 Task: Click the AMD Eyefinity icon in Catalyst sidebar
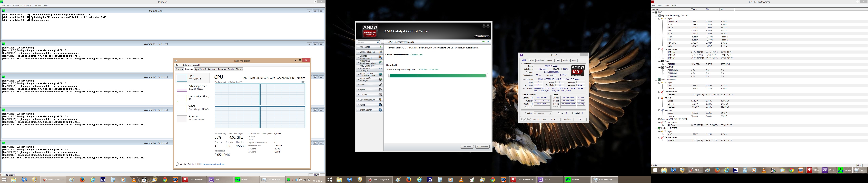[380, 68]
